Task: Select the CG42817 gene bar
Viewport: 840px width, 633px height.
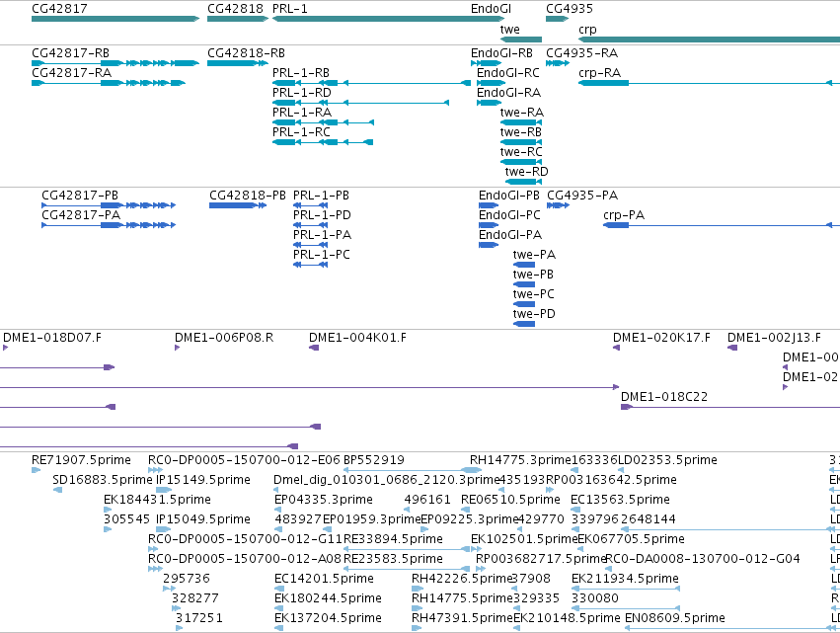Action: [115, 19]
